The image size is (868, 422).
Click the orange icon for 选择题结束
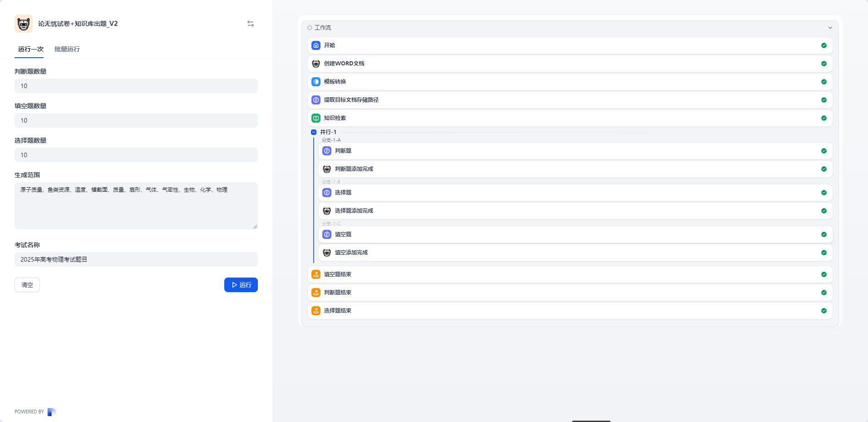[x=316, y=311]
